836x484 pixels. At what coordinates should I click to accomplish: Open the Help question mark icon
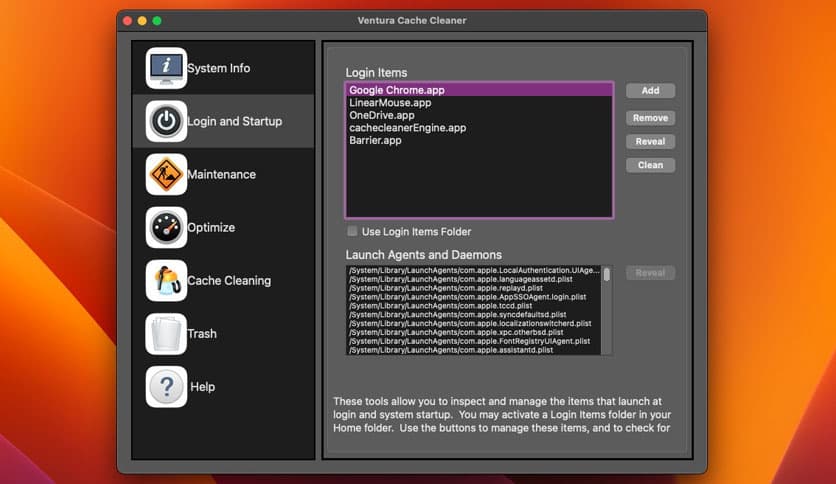point(166,386)
